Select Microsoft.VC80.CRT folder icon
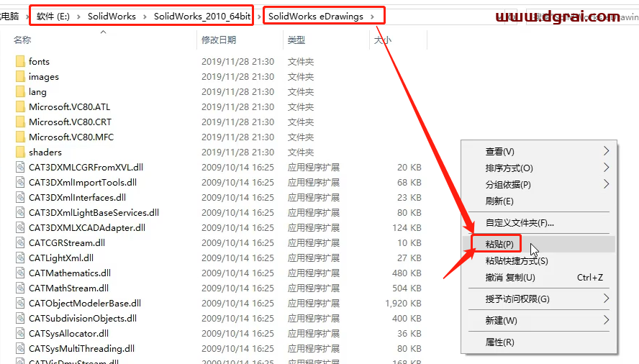The width and height of the screenshot is (639, 364). pyautogui.click(x=20, y=122)
